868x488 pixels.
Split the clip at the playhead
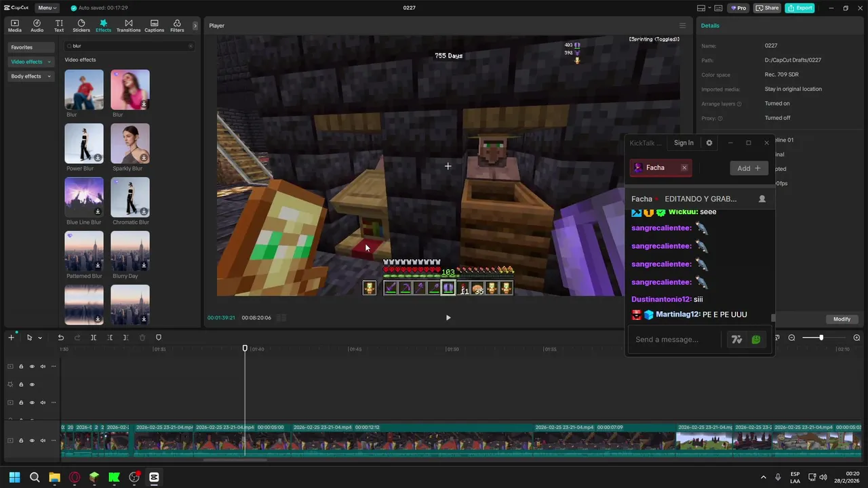93,338
